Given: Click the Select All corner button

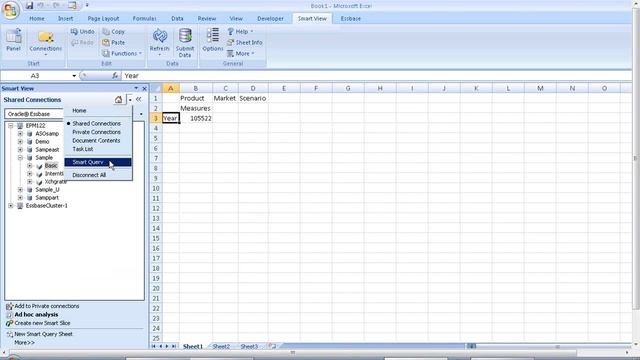Looking at the screenshot, I should tap(156, 88).
